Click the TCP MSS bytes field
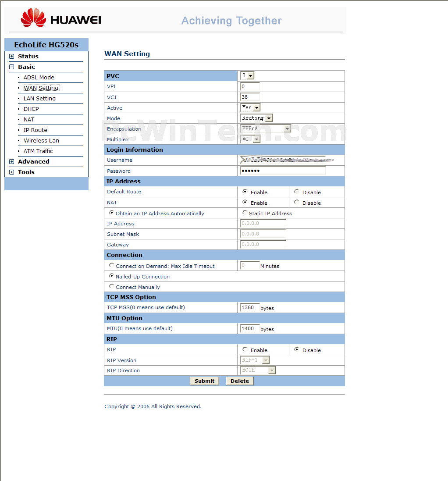Image resolution: width=448 pixels, height=481 pixels. [x=250, y=307]
